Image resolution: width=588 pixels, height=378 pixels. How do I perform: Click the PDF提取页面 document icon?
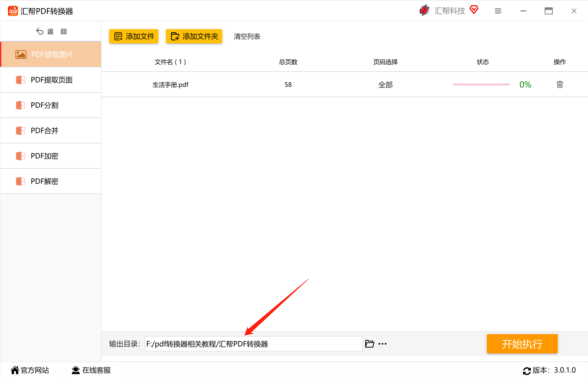pos(21,80)
